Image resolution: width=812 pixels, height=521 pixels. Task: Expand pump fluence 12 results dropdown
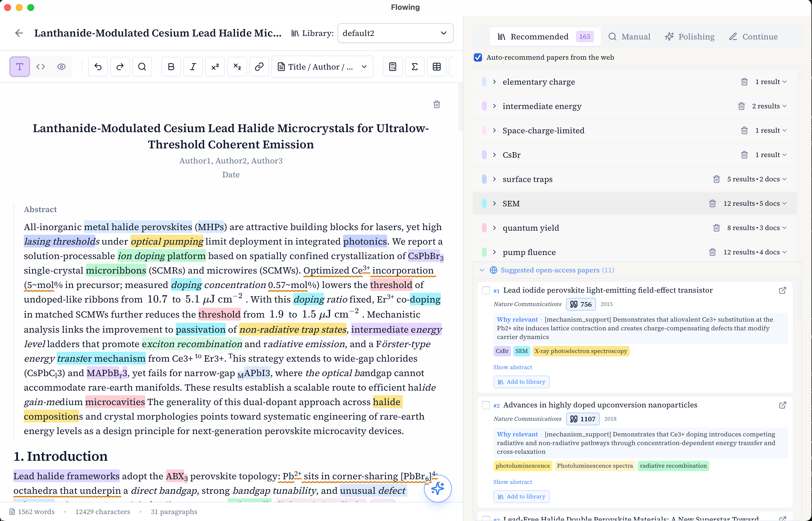tap(755, 252)
